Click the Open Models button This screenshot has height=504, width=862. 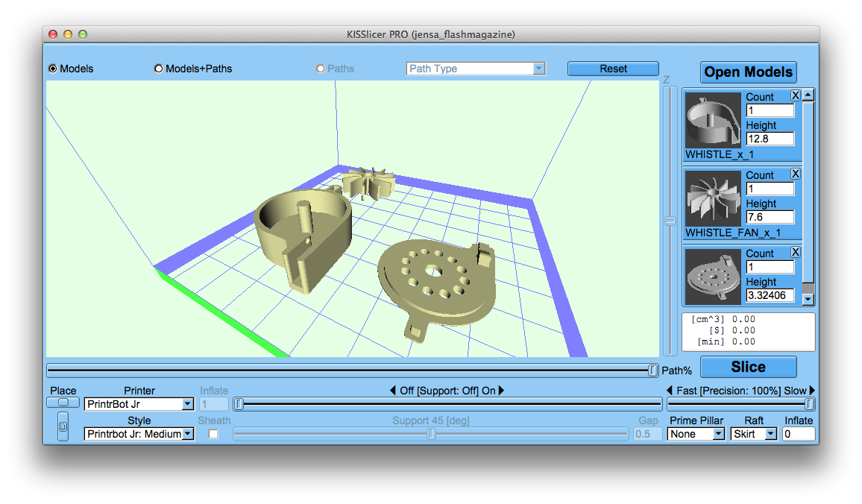(x=748, y=72)
